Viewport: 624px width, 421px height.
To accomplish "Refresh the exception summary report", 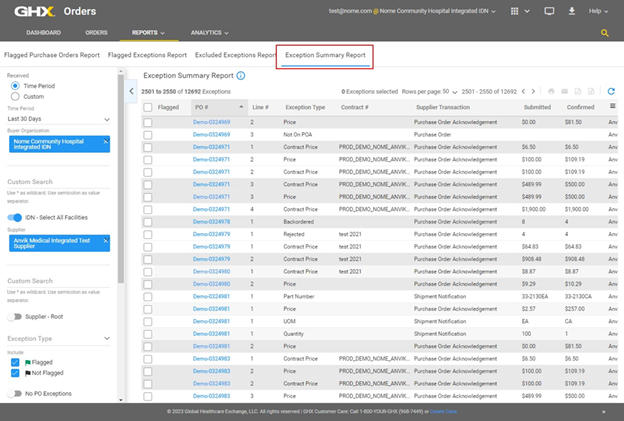I will (x=611, y=91).
